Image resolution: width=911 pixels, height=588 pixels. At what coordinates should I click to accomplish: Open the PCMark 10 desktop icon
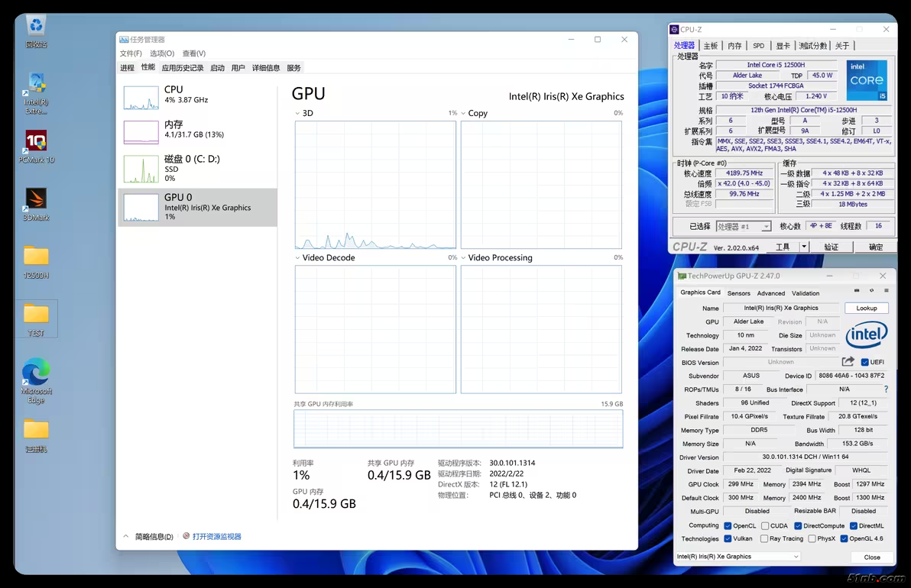(36, 141)
